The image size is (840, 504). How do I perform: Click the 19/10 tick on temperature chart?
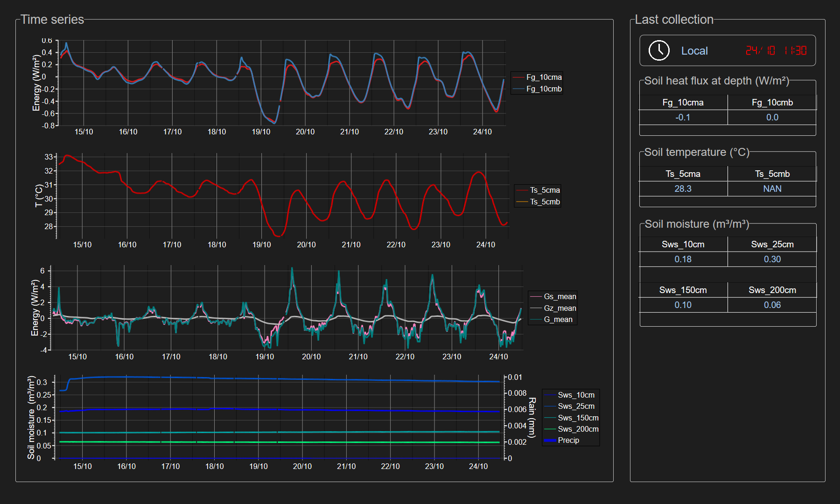[261, 245]
